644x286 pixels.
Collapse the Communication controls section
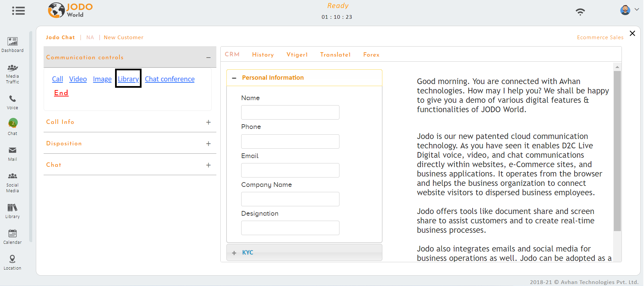click(x=208, y=58)
